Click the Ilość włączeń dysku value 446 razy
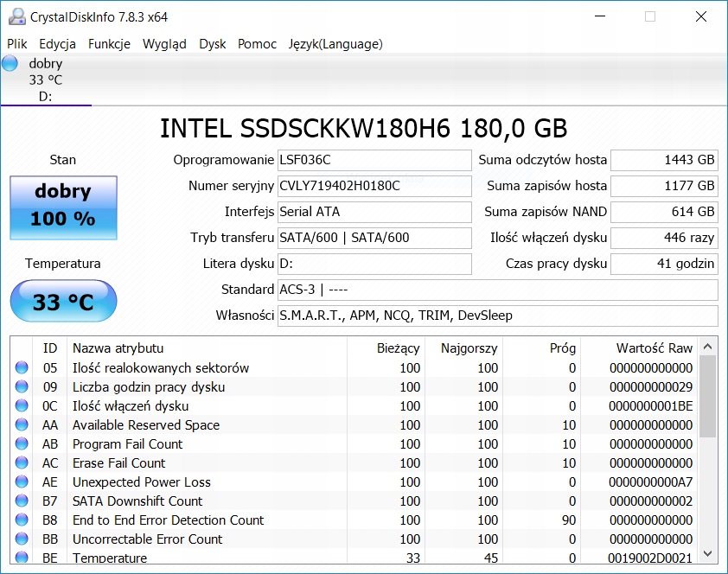The image size is (728, 574). 664,238
